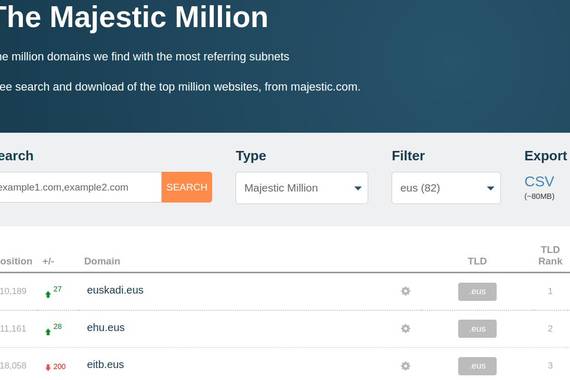Click the Filter section heading
Viewport: 570px width, 380px height.
click(408, 156)
